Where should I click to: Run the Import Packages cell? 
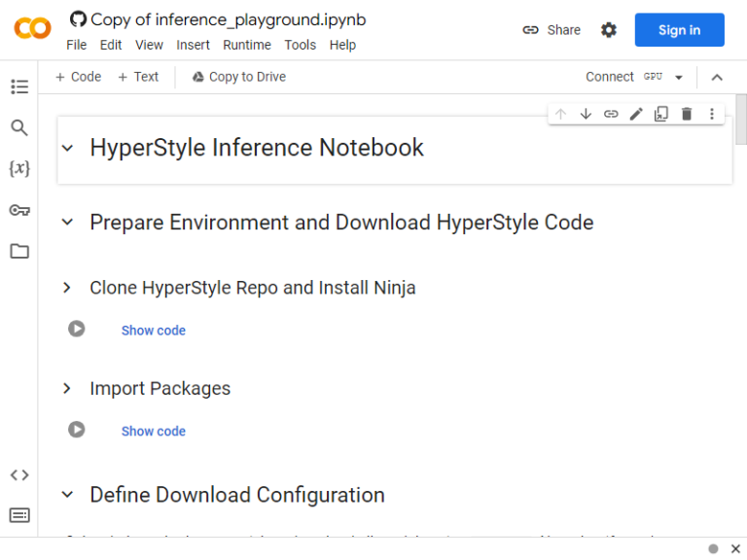click(76, 430)
